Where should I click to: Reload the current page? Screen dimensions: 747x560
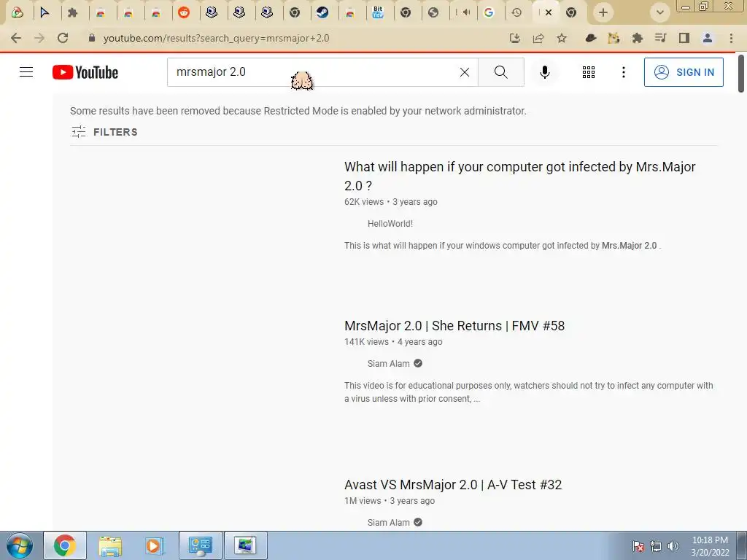pos(63,38)
